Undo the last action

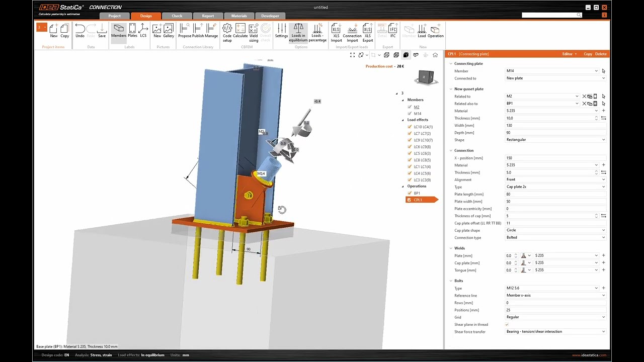tap(80, 31)
